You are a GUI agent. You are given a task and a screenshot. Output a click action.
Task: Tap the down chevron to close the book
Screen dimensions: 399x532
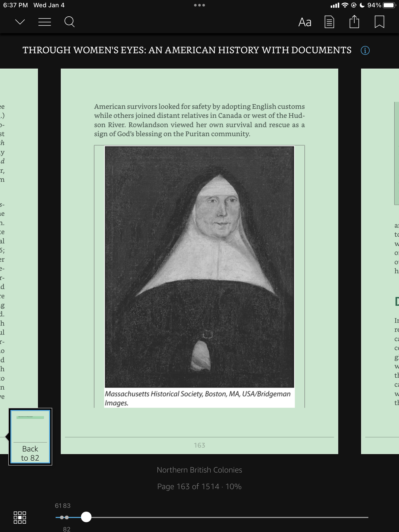click(20, 22)
